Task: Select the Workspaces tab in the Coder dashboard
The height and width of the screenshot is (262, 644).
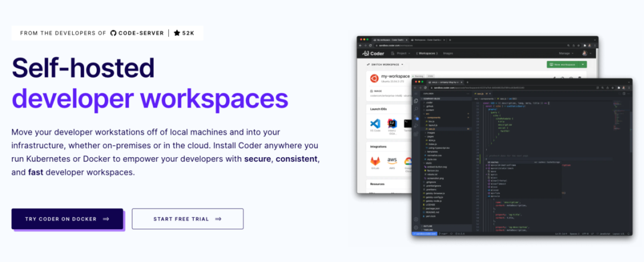Action: point(427,54)
